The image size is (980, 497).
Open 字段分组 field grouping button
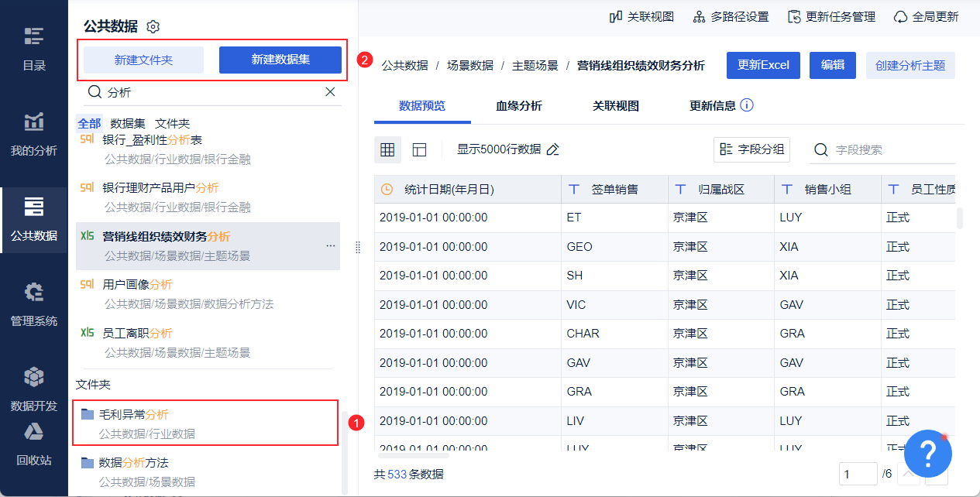(751, 149)
